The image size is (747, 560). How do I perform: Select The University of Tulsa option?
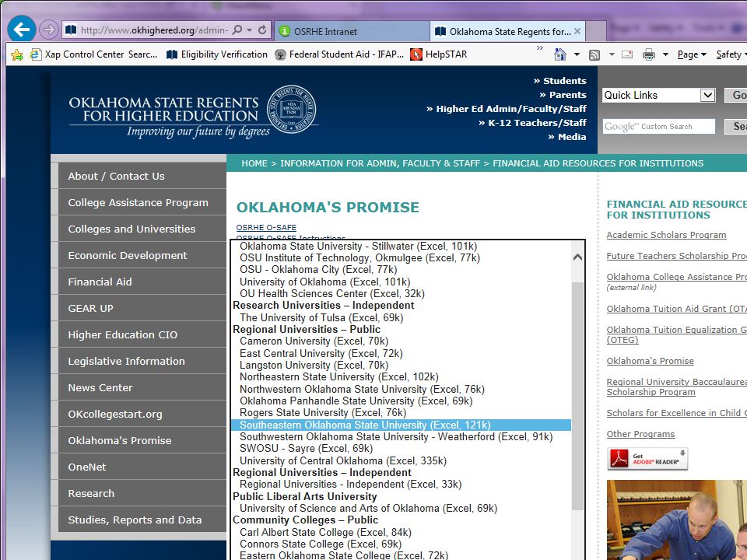click(x=401, y=317)
